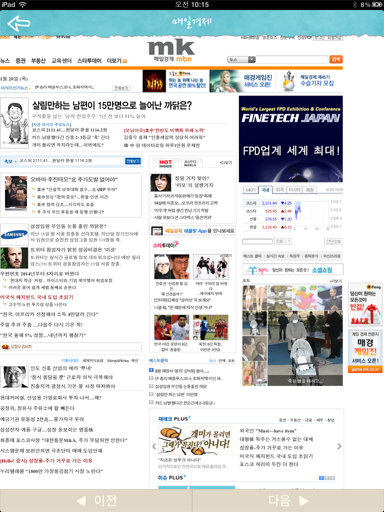Select the 증권 menu item
384x512 pixels.
coord(20,61)
